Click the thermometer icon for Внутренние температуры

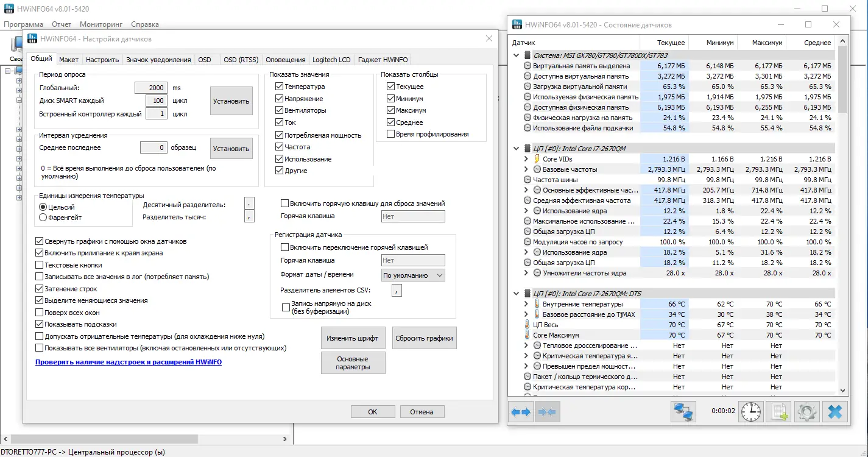pos(537,304)
